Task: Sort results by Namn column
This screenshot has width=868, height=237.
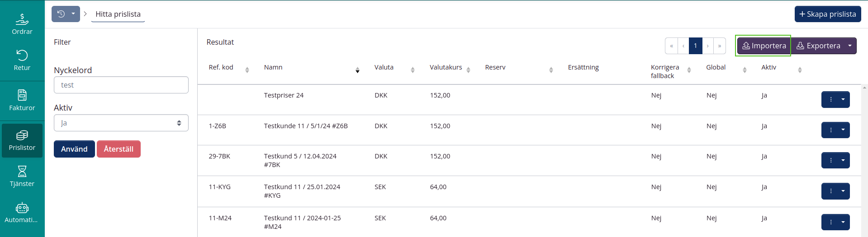Action: pos(357,70)
